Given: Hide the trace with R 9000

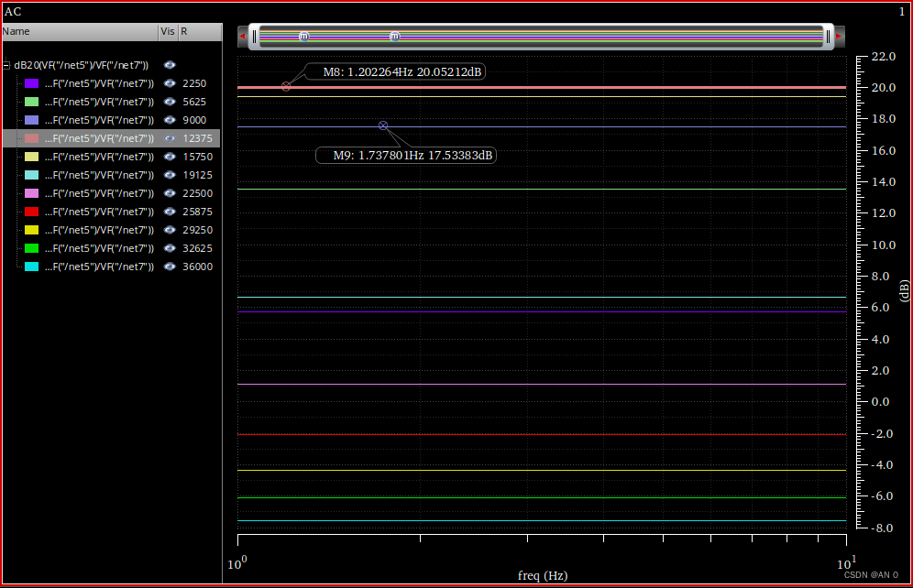Looking at the screenshot, I should tap(170, 120).
